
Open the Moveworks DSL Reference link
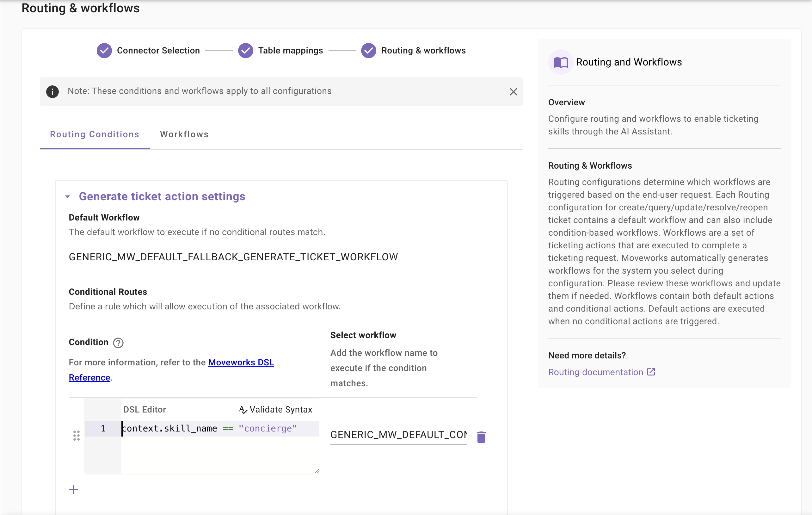click(x=241, y=362)
